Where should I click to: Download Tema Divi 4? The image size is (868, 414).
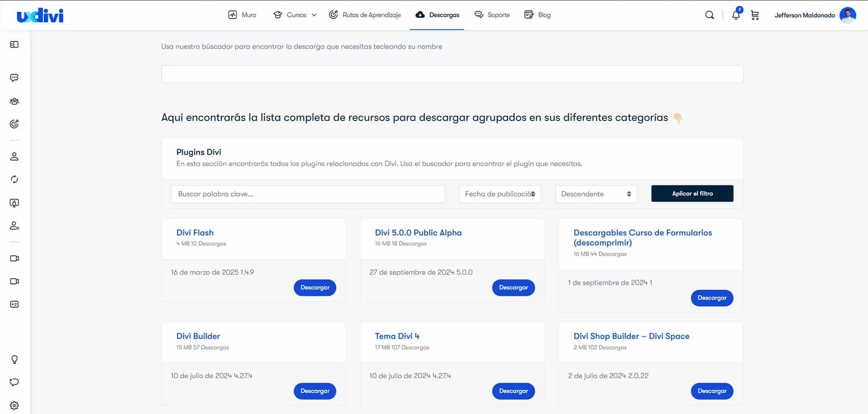pos(513,391)
